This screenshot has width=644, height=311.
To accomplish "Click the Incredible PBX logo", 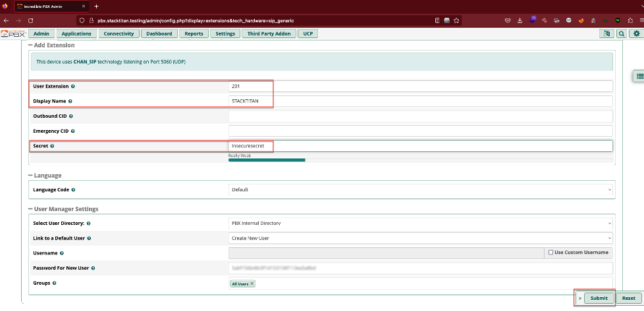I will [13, 34].
